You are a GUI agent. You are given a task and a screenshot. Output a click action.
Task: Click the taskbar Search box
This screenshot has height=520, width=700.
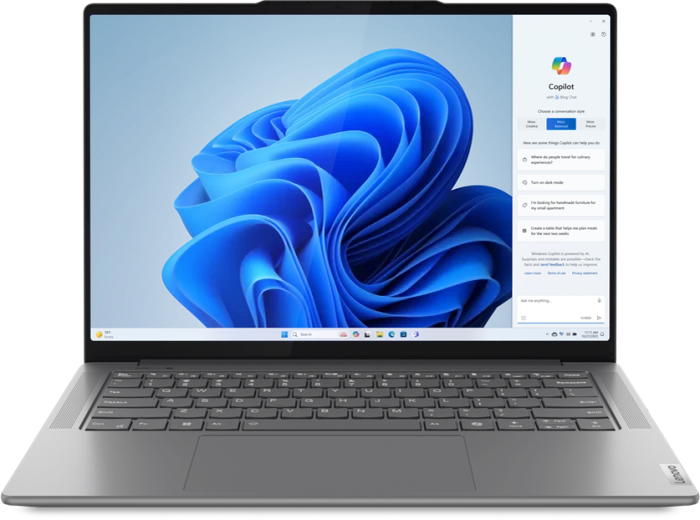(x=320, y=334)
